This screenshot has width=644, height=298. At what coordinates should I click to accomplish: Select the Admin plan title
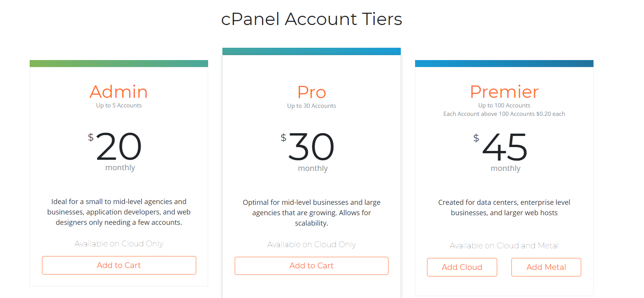coord(119,92)
